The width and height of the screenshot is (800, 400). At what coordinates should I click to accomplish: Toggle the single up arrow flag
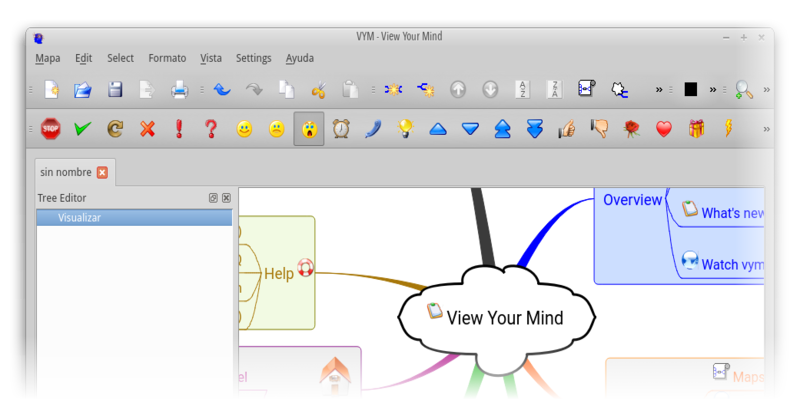coord(438,130)
